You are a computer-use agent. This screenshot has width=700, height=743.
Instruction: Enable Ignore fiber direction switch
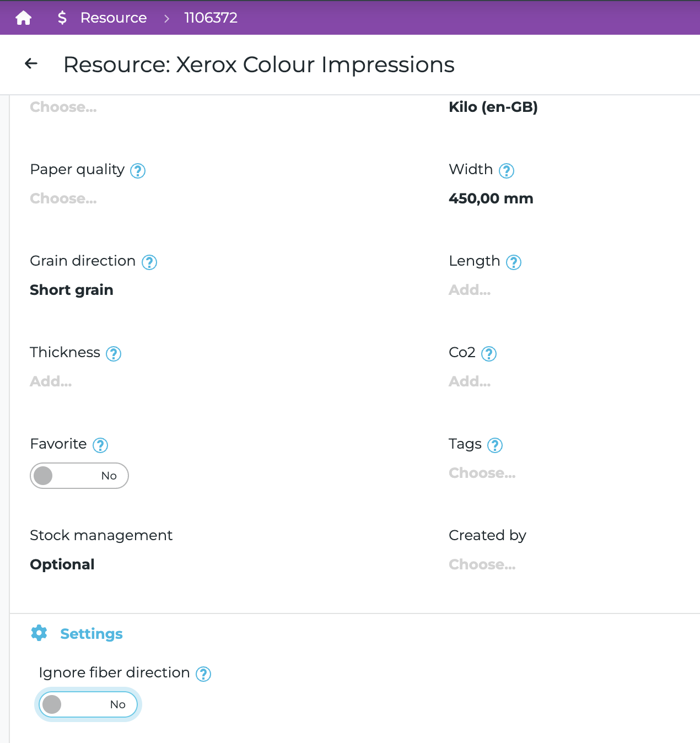[x=88, y=704]
